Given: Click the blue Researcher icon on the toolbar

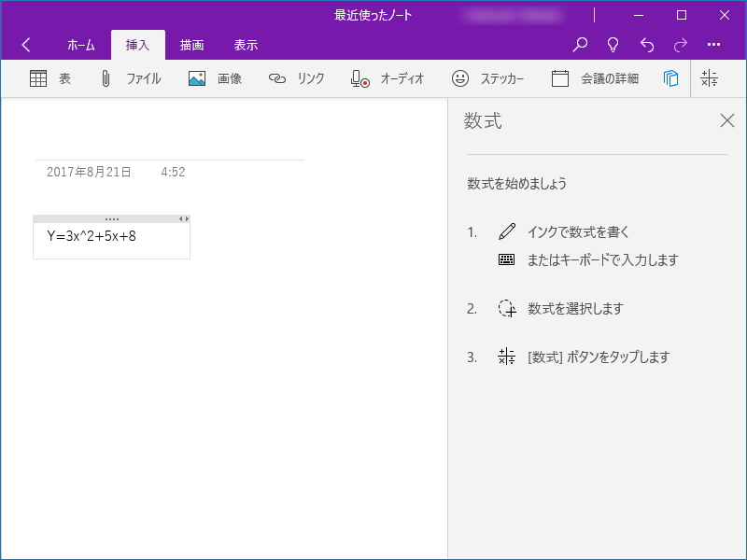Looking at the screenshot, I should pyautogui.click(x=670, y=78).
